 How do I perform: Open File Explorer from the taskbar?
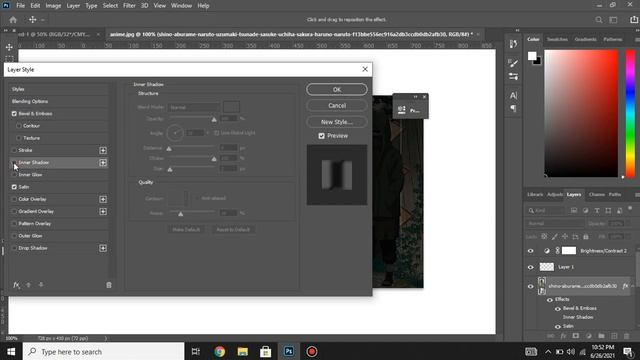click(x=243, y=351)
